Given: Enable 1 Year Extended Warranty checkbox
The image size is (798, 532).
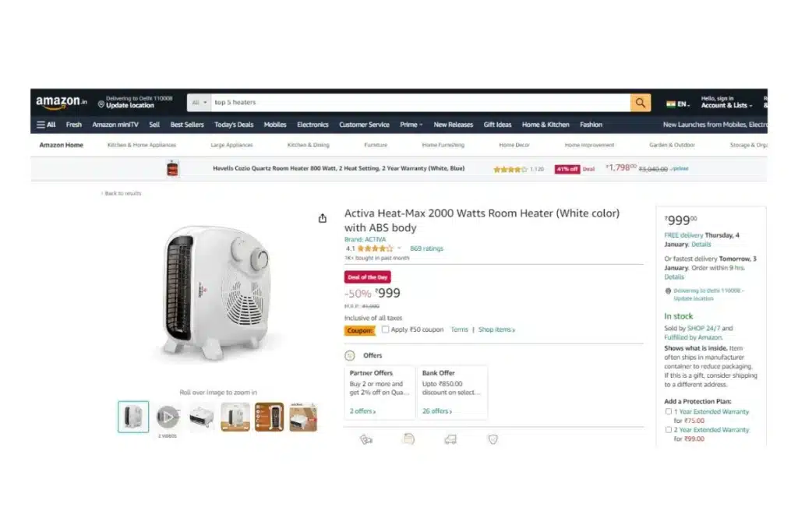Looking at the screenshot, I should 668,411.
